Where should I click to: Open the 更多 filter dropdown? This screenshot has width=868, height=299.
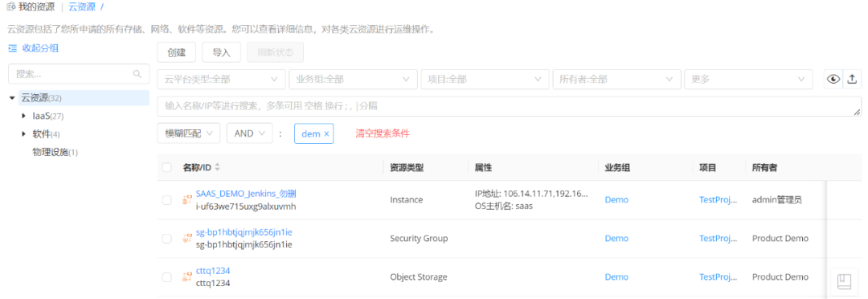748,80
